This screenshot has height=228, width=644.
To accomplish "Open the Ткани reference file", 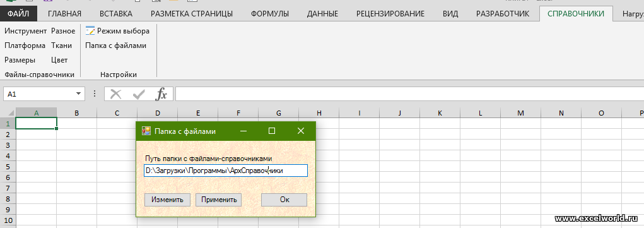I will coord(61,45).
